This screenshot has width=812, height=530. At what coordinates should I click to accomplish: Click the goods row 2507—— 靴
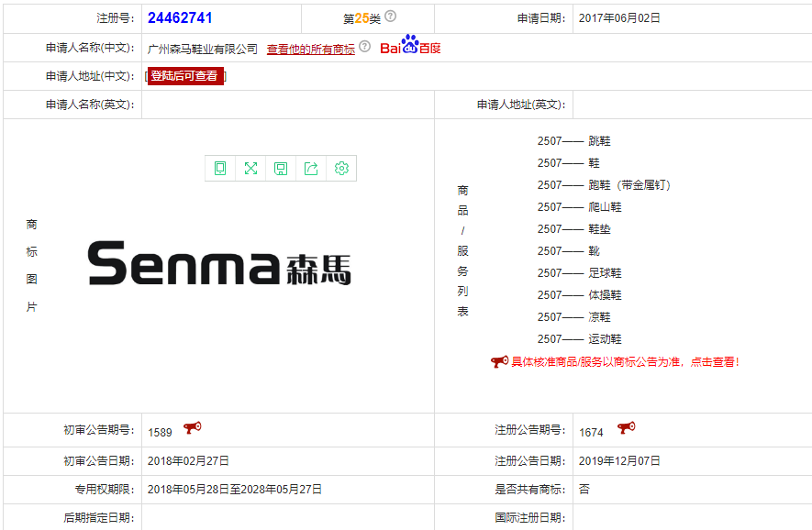point(569,251)
